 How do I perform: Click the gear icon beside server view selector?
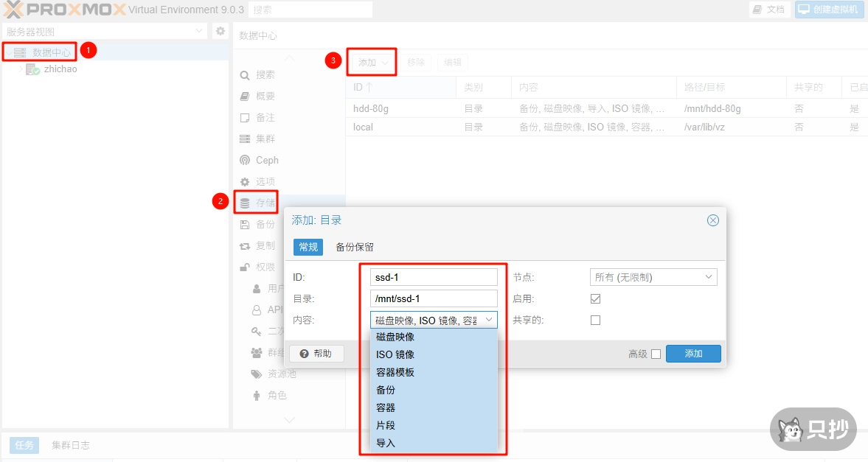(x=220, y=31)
